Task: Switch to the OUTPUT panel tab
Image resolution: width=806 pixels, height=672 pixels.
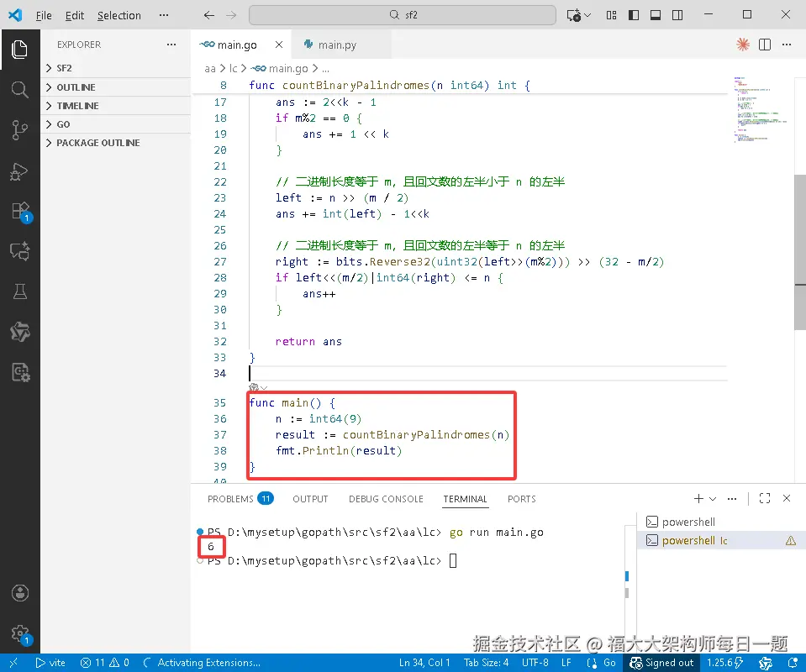Action: 310,499
